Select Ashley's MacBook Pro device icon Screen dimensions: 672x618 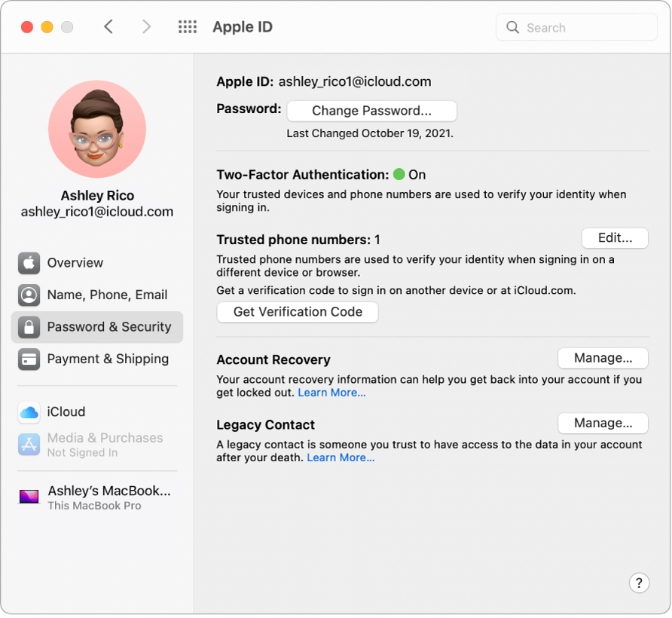coord(29,497)
